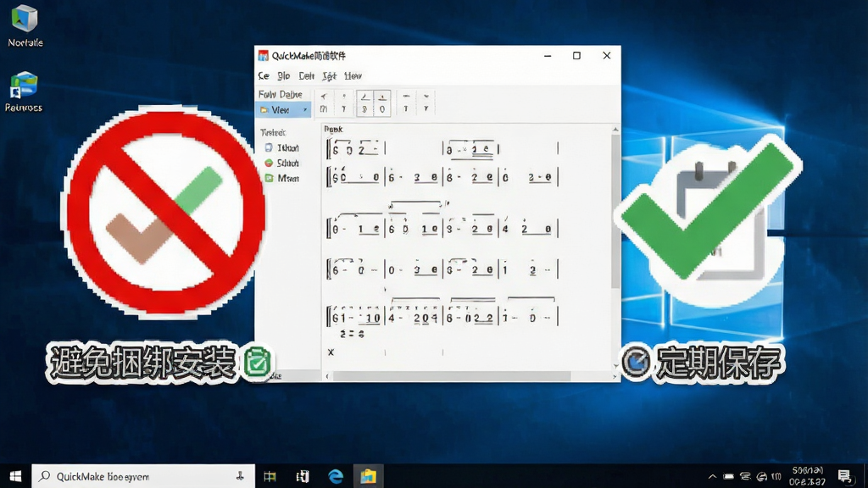Launch Microsoft Edge from the taskbar
Screen dimensions: 868x488
coord(336,476)
